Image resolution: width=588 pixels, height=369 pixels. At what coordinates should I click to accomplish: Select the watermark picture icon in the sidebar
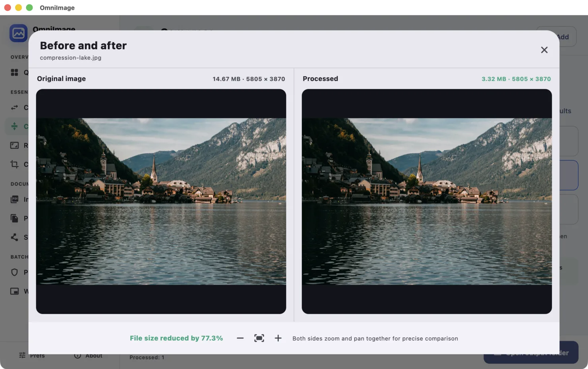pos(15,291)
